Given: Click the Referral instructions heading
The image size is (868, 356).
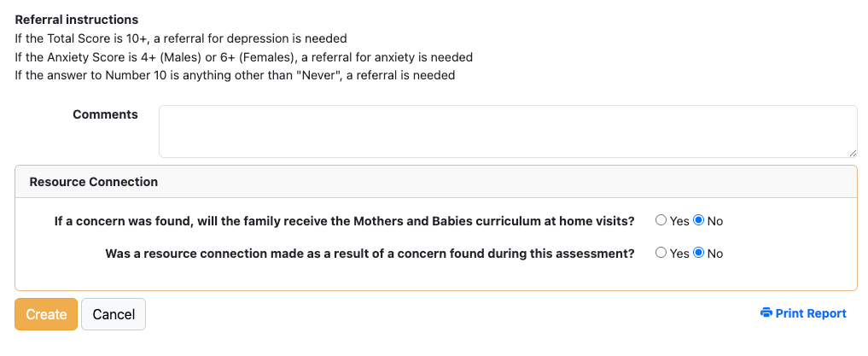Looking at the screenshot, I should [77, 20].
